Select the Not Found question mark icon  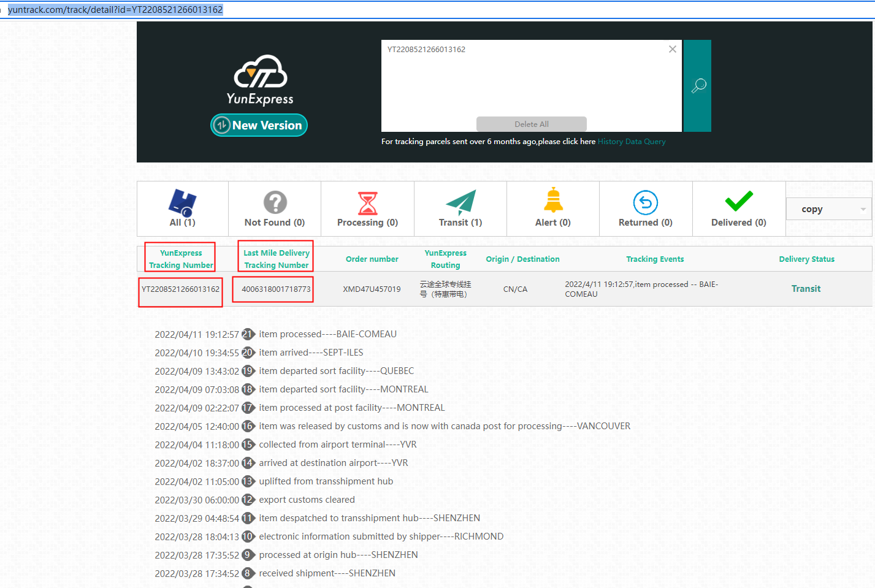[275, 202]
